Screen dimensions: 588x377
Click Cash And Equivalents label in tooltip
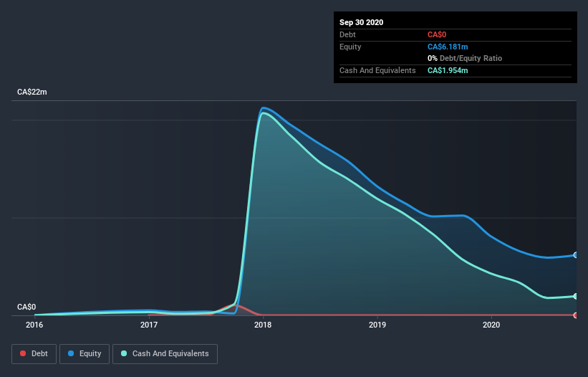377,70
